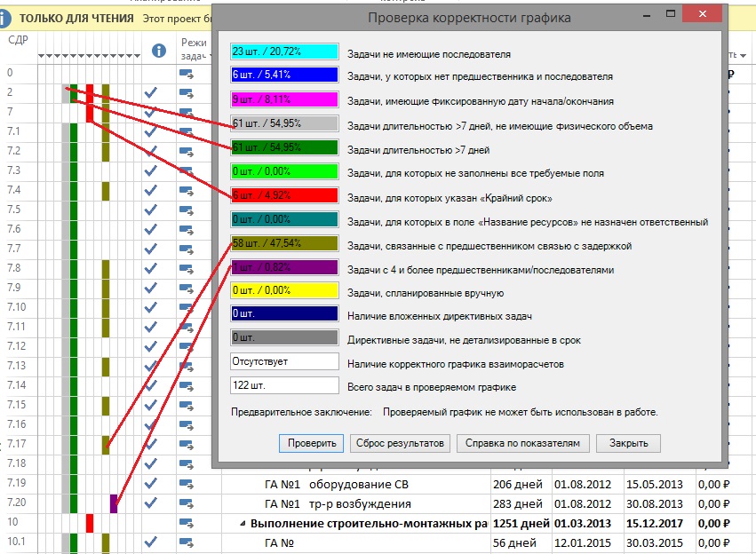Click the task mode icon in row 10.1

pyautogui.click(x=186, y=542)
